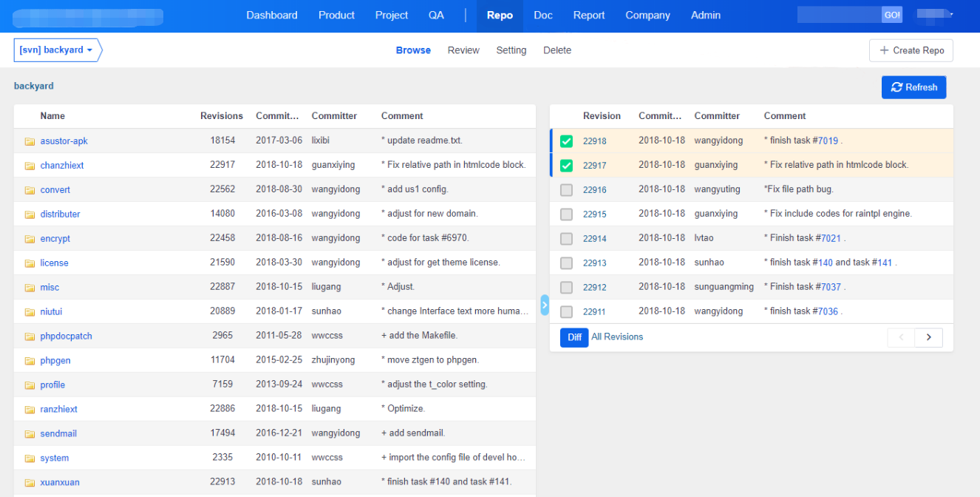Click the folder icon next to chanzhiext
The width and height of the screenshot is (980, 497).
pos(30,166)
